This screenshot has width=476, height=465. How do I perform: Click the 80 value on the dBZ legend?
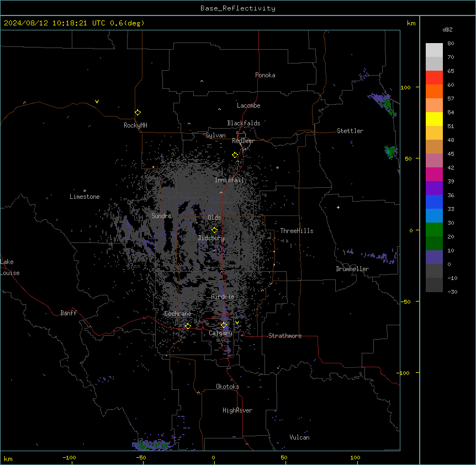[451, 44]
